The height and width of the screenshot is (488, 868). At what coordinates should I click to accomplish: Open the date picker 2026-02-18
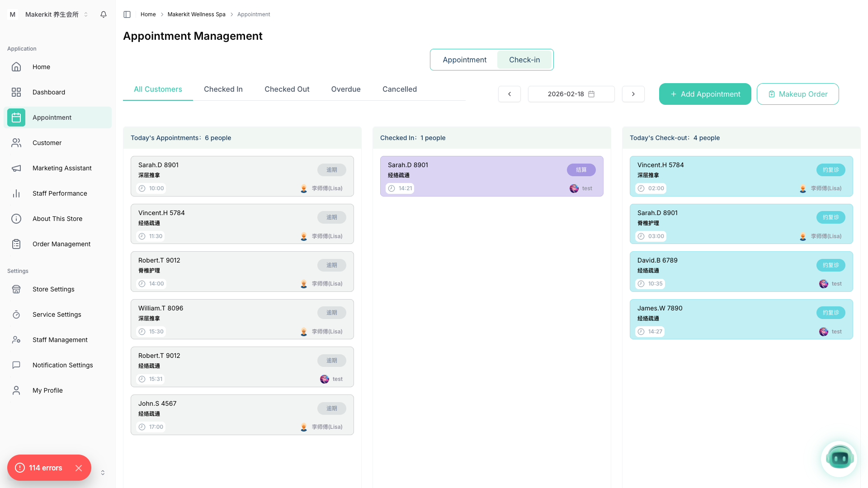tap(571, 94)
